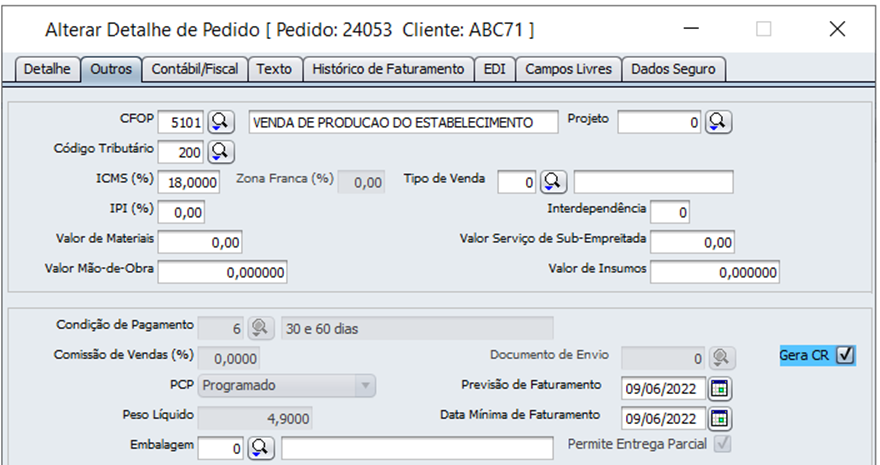
Task: Select the Outros tab
Action: (x=111, y=69)
